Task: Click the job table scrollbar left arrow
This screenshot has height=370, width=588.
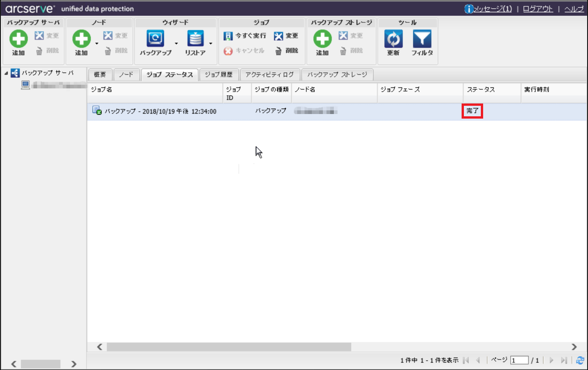Action: click(99, 347)
